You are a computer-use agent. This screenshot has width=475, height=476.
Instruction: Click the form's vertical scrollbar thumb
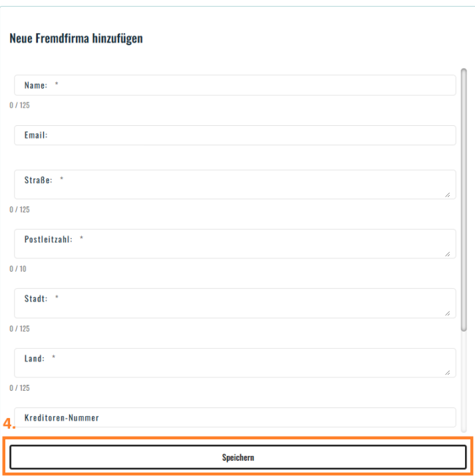coord(464,200)
